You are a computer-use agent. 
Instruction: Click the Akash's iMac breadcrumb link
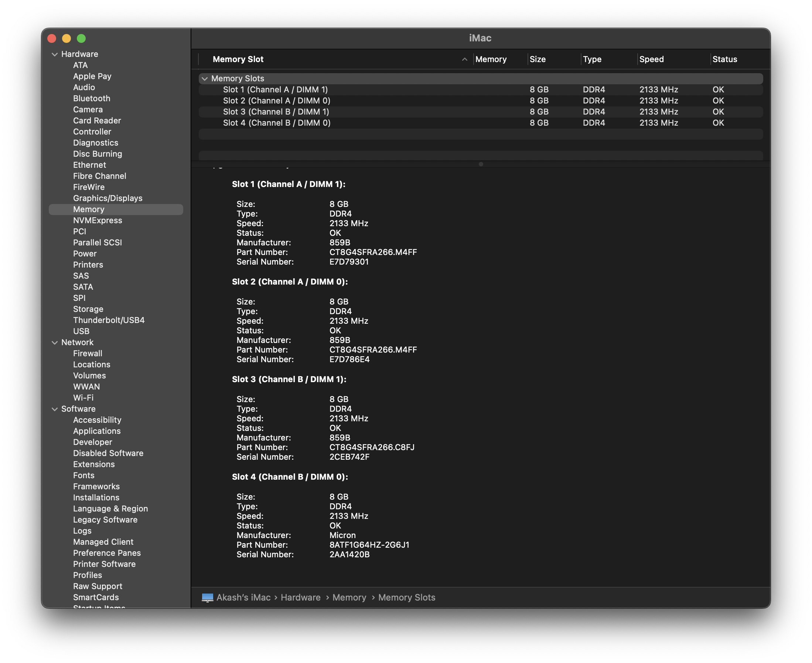click(x=243, y=597)
